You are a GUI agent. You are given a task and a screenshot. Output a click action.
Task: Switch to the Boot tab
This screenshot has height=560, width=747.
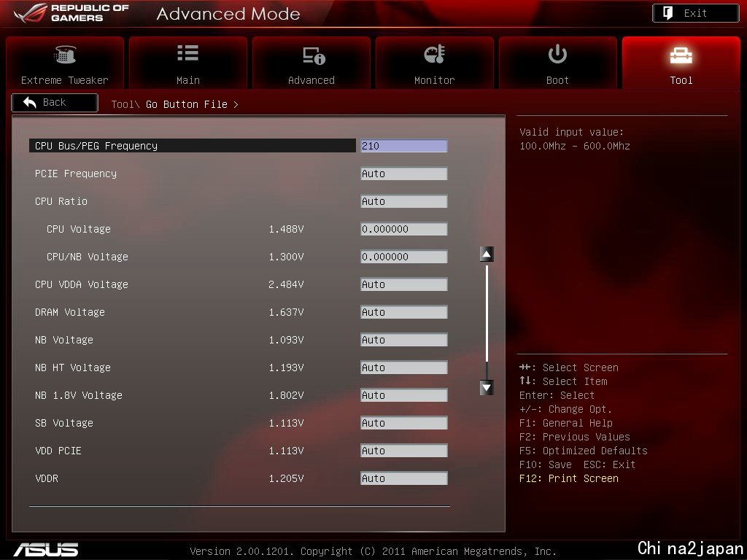(x=557, y=63)
